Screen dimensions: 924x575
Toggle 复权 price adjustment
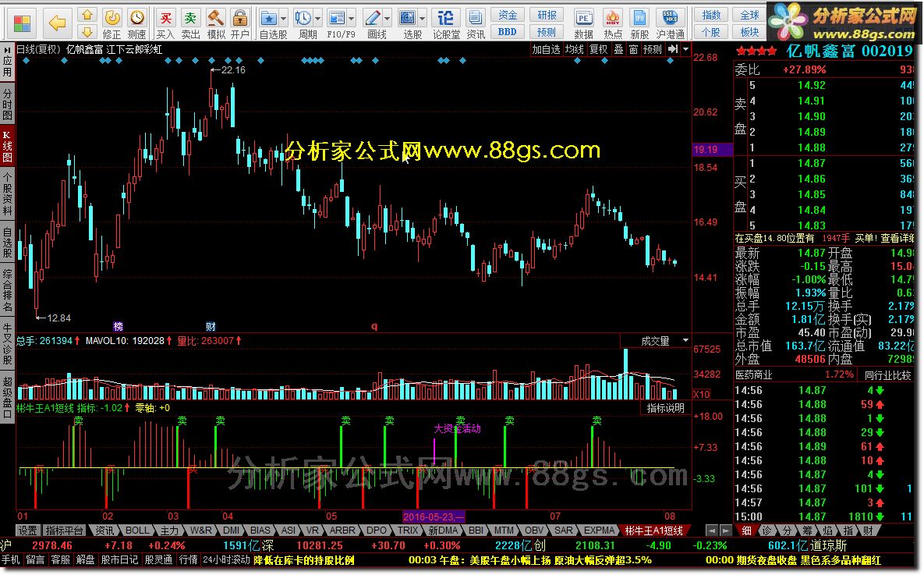click(598, 49)
